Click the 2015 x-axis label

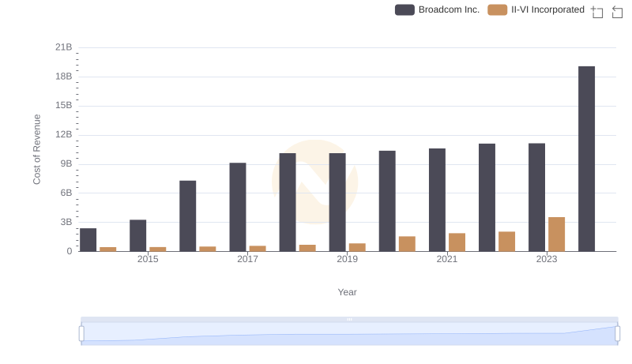[148, 259]
